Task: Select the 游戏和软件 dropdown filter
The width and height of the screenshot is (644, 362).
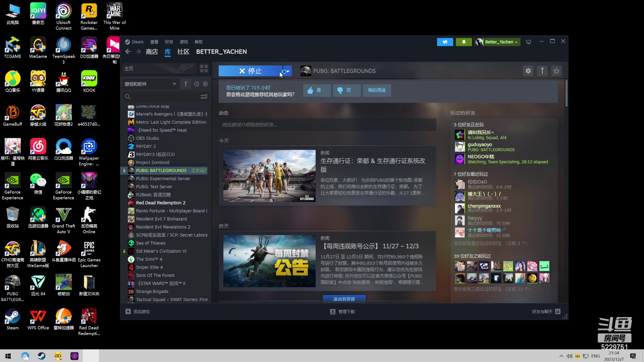Action: [x=150, y=84]
